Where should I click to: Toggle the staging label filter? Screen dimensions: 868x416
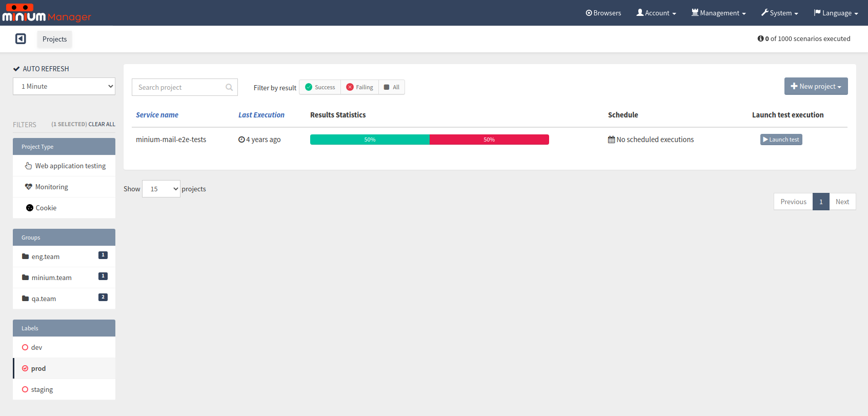pyautogui.click(x=64, y=389)
